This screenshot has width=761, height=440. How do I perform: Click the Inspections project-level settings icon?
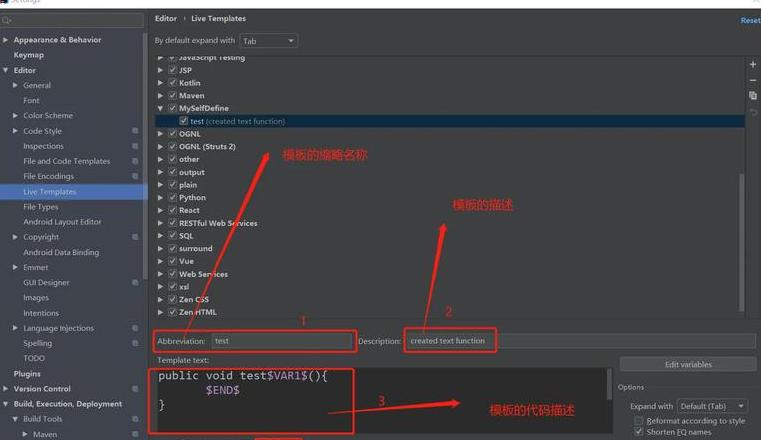click(x=135, y=146)
